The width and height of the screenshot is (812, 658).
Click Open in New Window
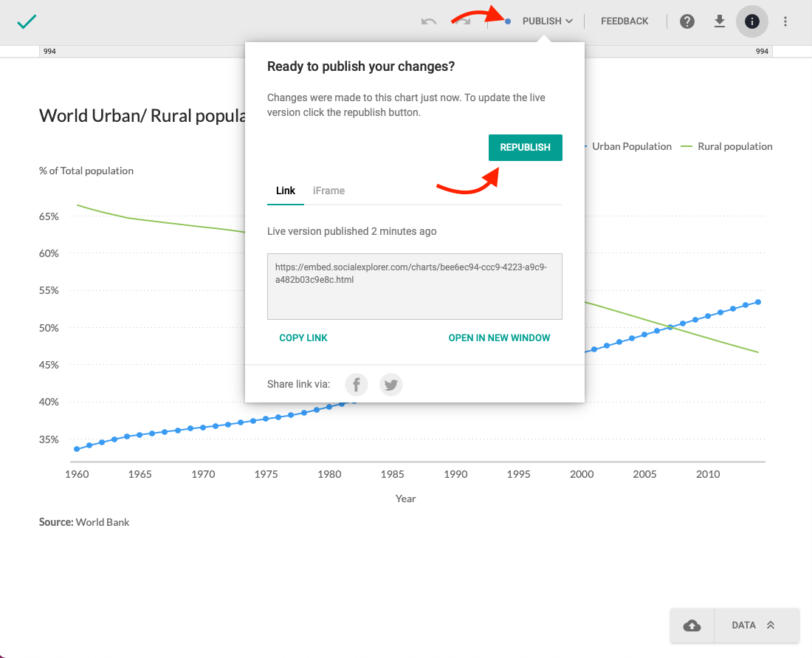pos(499,337)
